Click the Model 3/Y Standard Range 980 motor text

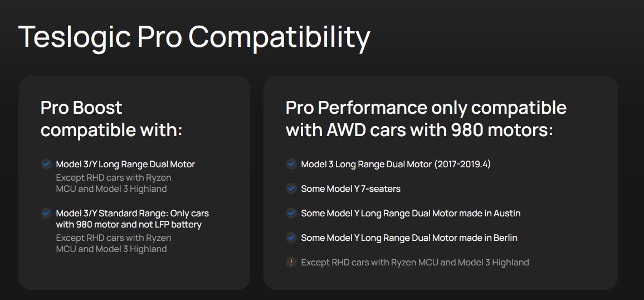pyautogui.click(x=132, y=219)
